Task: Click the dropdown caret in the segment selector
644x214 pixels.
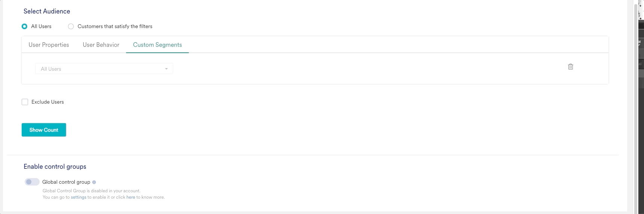Action: pos(166,69)
